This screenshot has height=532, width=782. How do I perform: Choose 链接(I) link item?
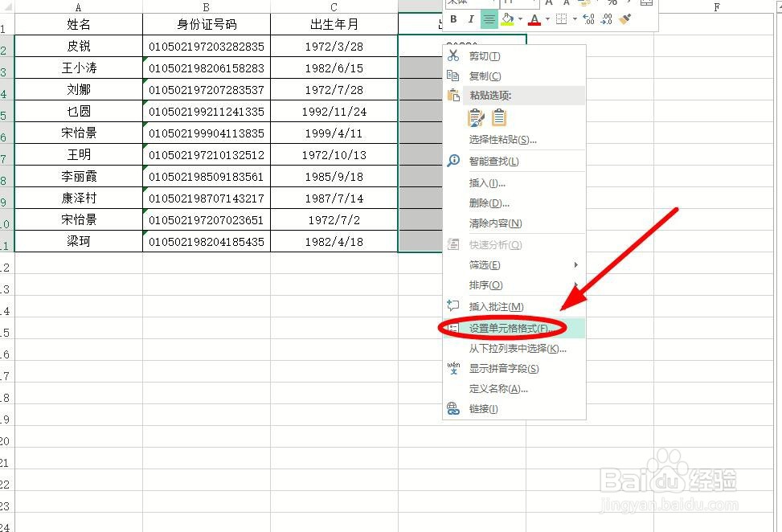point(514,409)
